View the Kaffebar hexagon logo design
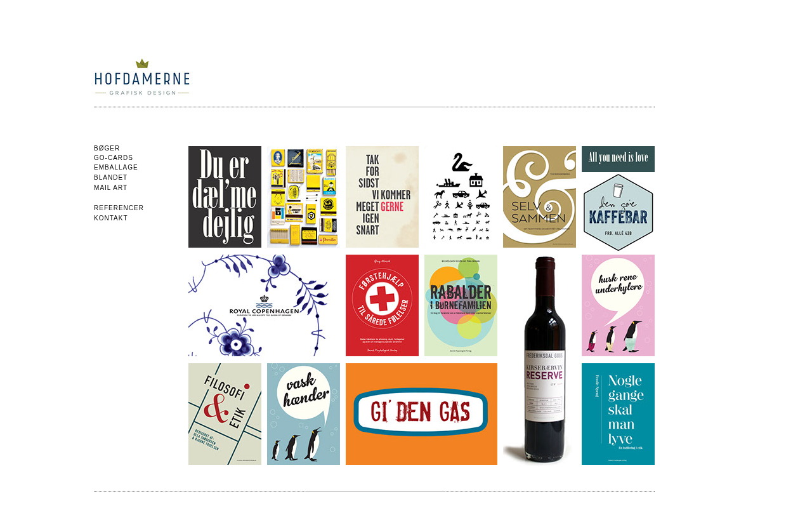Screen dimensions: 812x508 (618, 212)
